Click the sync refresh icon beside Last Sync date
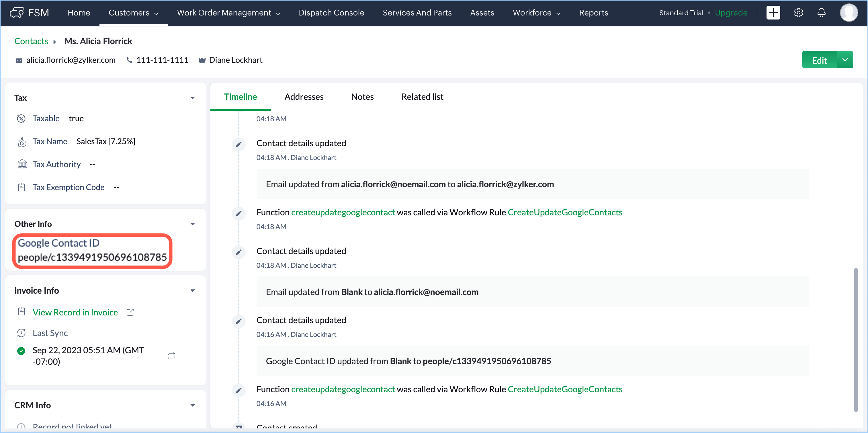Screen dimensions: 868x433 [x=171, y=356]
